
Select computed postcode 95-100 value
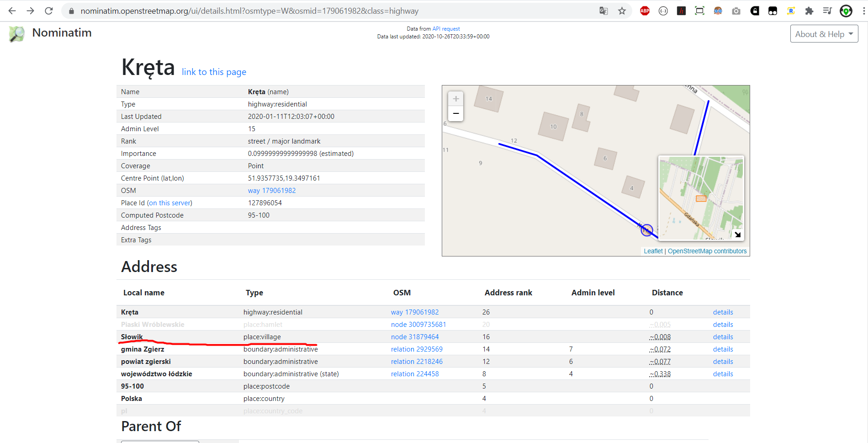coord(259,215)
